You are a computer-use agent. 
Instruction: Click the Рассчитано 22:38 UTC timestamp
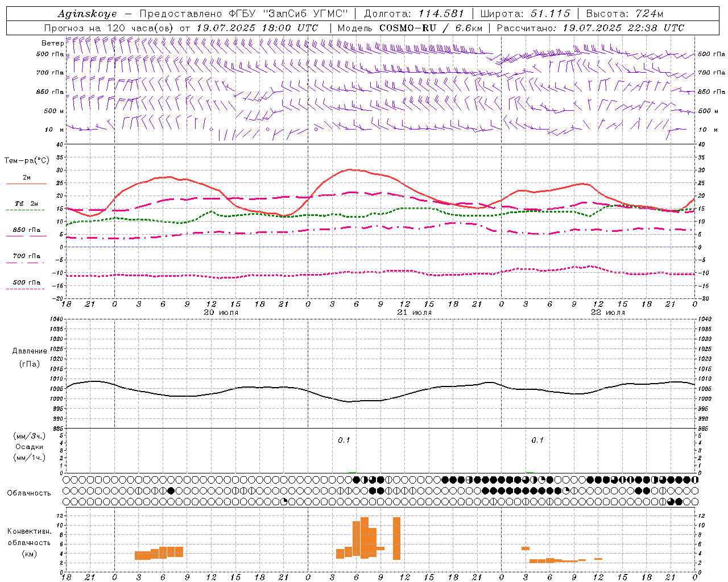click(590, 28)
